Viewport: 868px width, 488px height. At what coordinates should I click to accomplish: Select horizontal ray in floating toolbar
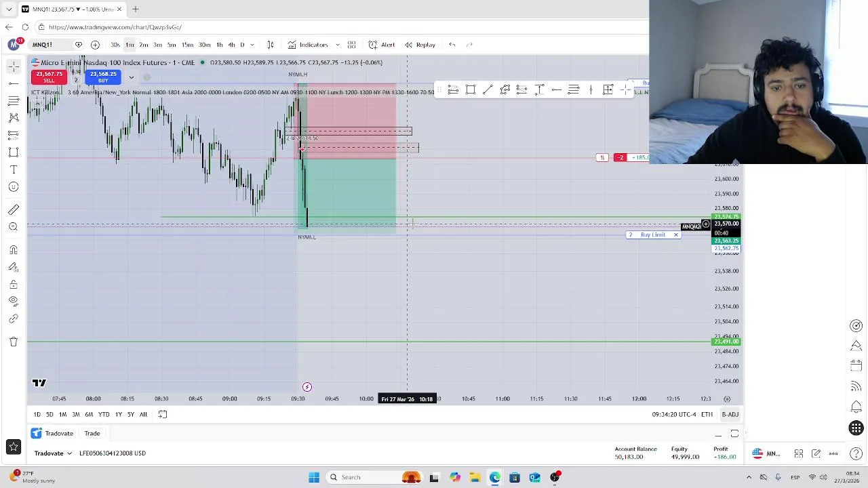(556, 89)
